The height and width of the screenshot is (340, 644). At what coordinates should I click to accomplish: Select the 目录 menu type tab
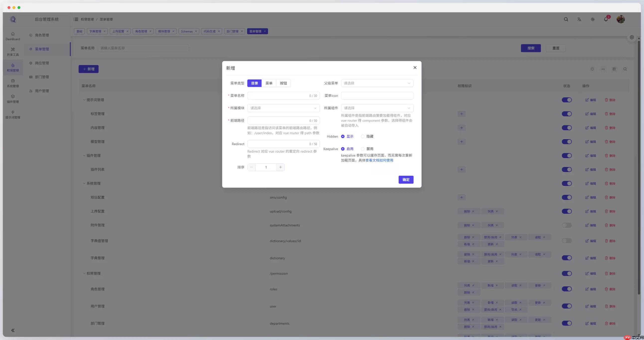tap(254, 83)
